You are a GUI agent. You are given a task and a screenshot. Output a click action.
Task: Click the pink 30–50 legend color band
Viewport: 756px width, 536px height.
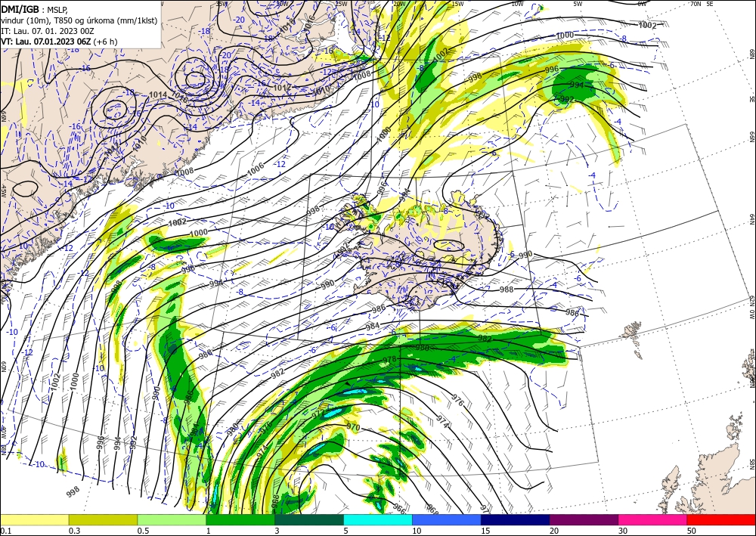tap(653, 519)
